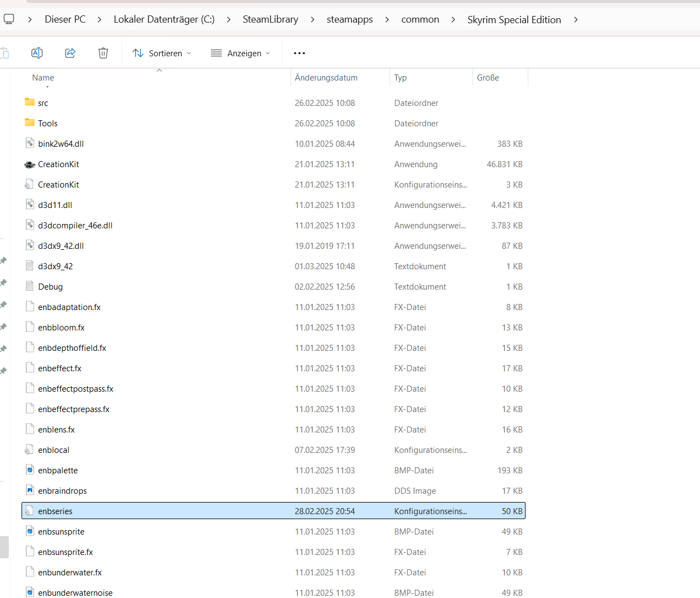The image size is (700, 598).
Task: Click the date 28.02.2025 20:54
Action: pyautogui.click(x=325, y=511)
